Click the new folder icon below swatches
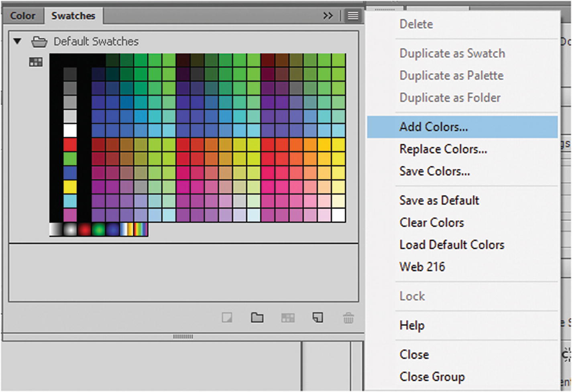 257,318
